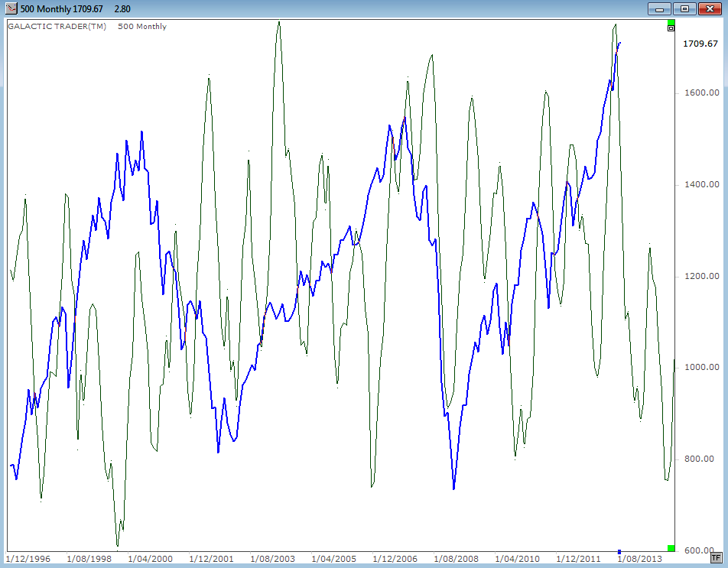Click the 1/08/2013 date axis label

click(x=640, y=559)
